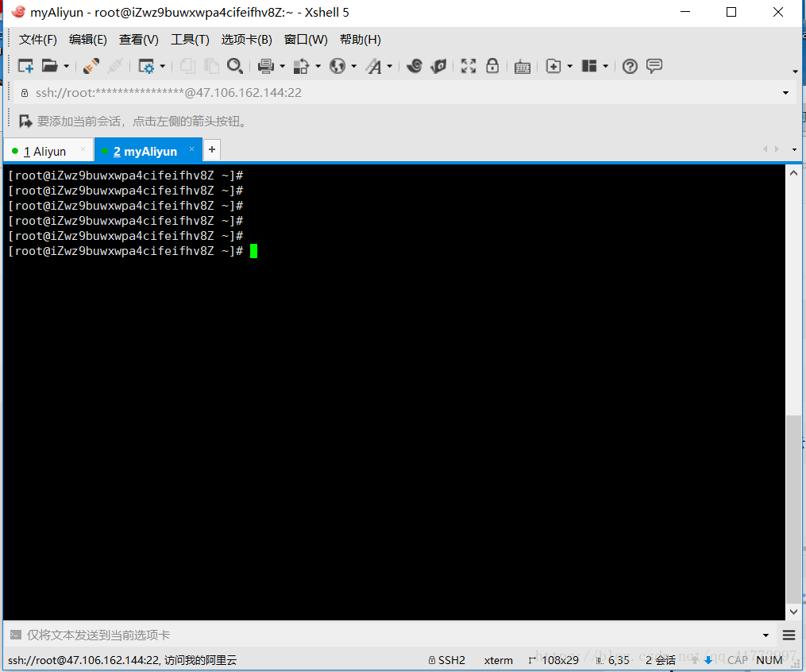The width and height of the screenshot is (806, 672).
Task: Click tab scroll right arrow
Action: (x=777, y=149)
